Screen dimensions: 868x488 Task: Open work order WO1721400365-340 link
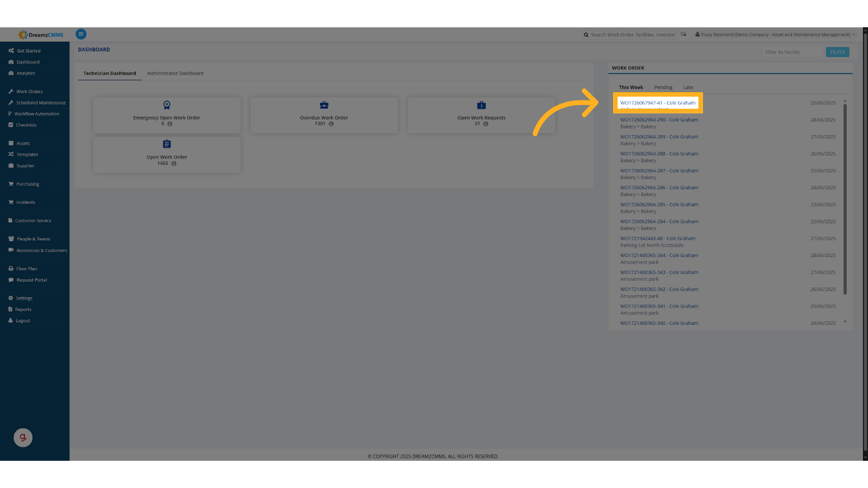click(659, 323)
